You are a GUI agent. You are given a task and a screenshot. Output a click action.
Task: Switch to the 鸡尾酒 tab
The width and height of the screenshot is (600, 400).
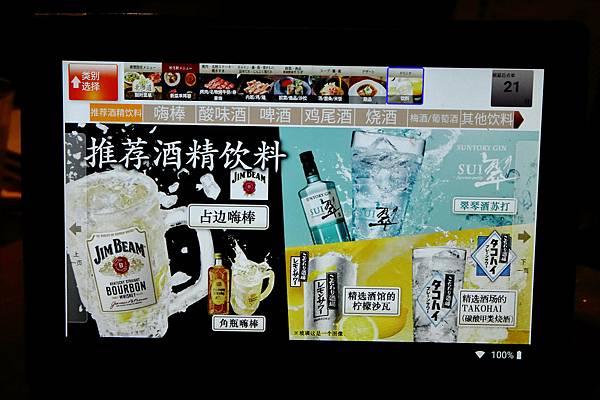coord(328,116)
